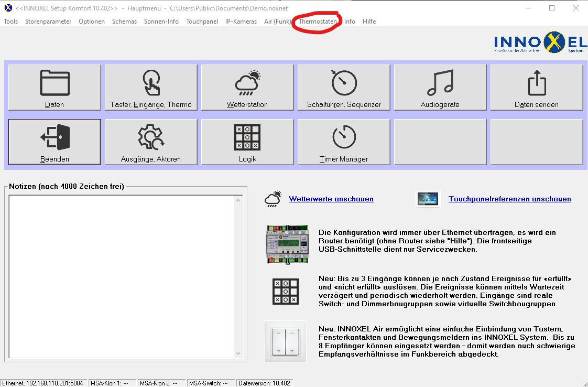588x387 pixels.
Task: Open the Timer Manager
Action: coord(343,142)
